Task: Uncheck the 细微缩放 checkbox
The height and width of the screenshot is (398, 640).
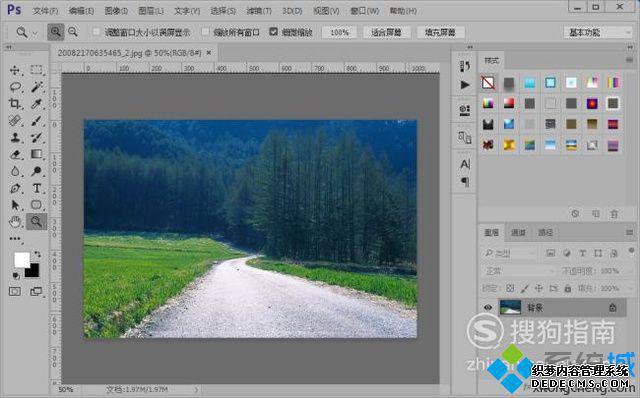Action: pyautogui.click(x=273, y=31)
